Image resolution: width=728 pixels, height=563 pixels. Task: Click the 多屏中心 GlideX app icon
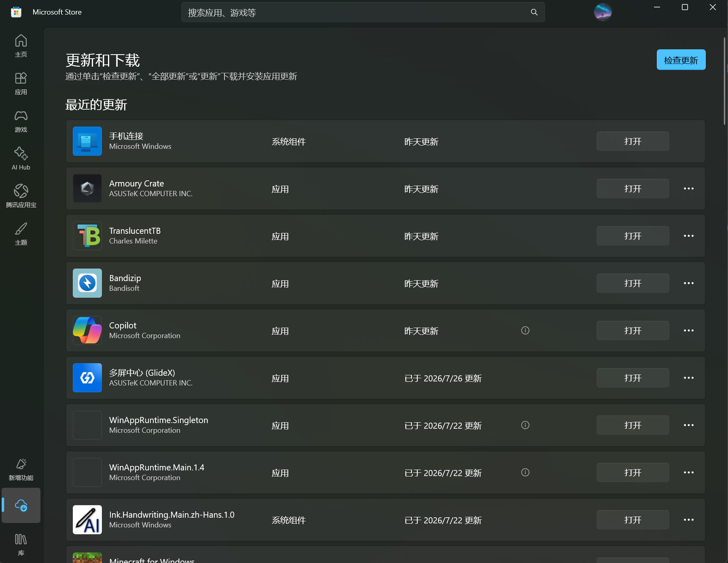[87, 378]
